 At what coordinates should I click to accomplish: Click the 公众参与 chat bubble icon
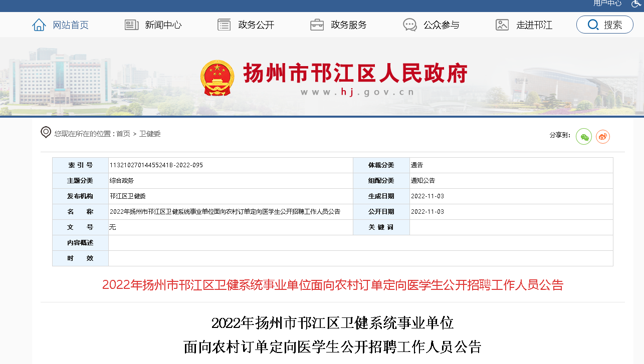click(x=410, y=25)
